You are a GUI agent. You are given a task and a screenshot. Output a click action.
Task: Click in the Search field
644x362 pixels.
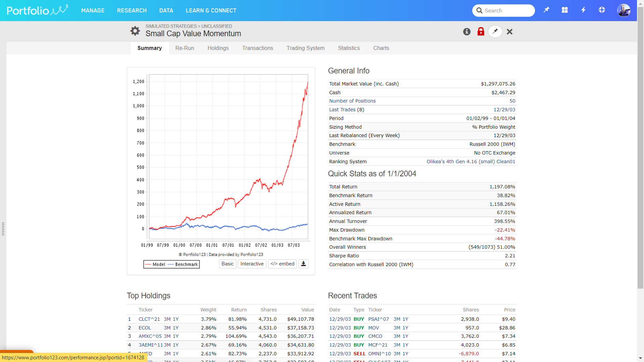tap(507, 10)
